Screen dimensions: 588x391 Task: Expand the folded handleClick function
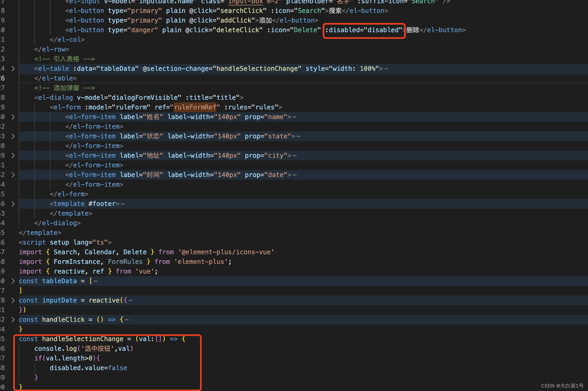pyautogui.click(x=13, y=320)
